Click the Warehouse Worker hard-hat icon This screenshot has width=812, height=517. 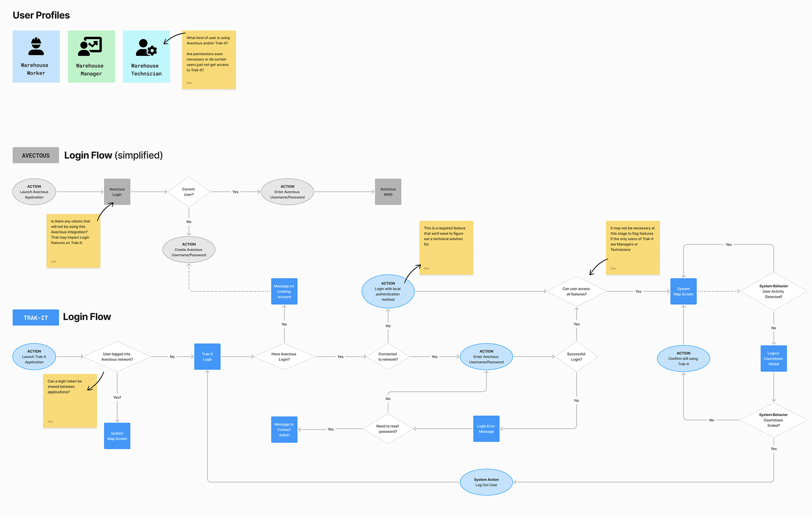[36, 47]
